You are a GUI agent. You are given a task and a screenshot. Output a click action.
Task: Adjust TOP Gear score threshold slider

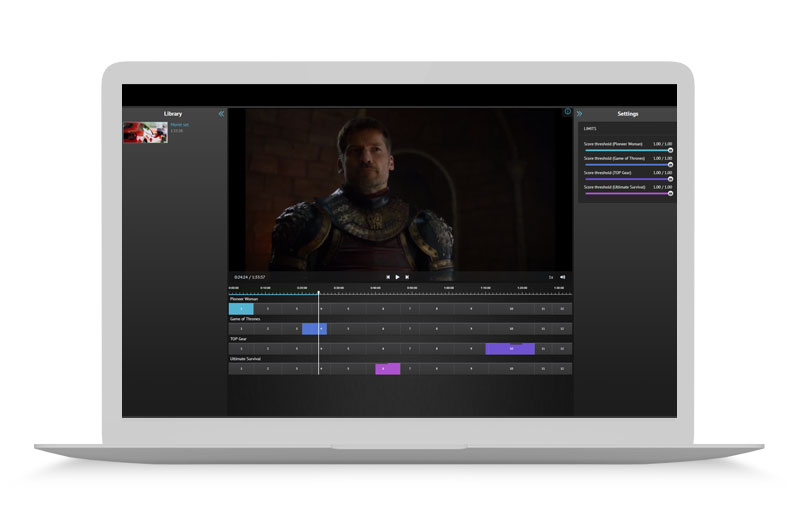(x=628, y=179)
